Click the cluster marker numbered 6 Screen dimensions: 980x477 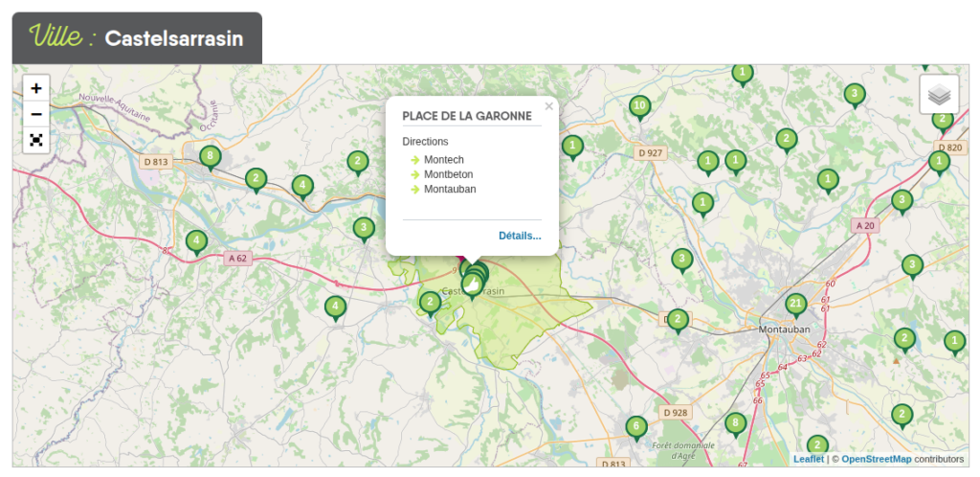(636, 425)
